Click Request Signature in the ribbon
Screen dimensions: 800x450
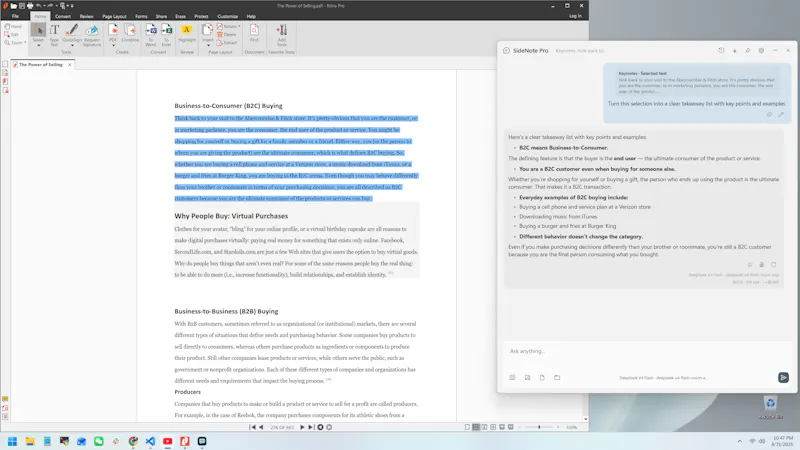(x=92, y=35)
